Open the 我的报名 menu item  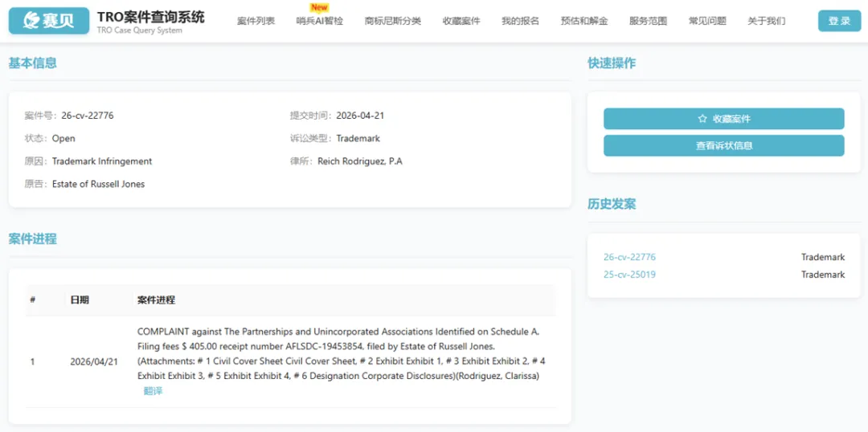coord(520,21)
